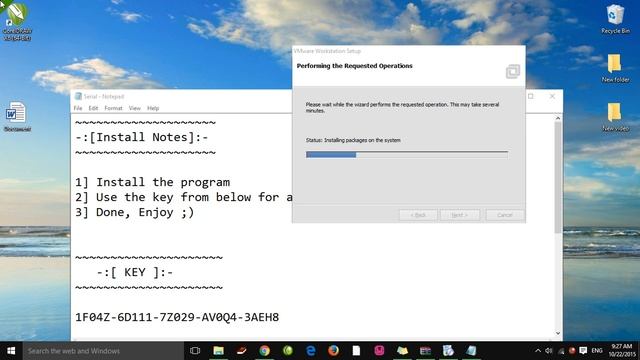This screenshot has width=640, height=360.
Task: Maximize the Notepad window
Action: pos(531,96)
